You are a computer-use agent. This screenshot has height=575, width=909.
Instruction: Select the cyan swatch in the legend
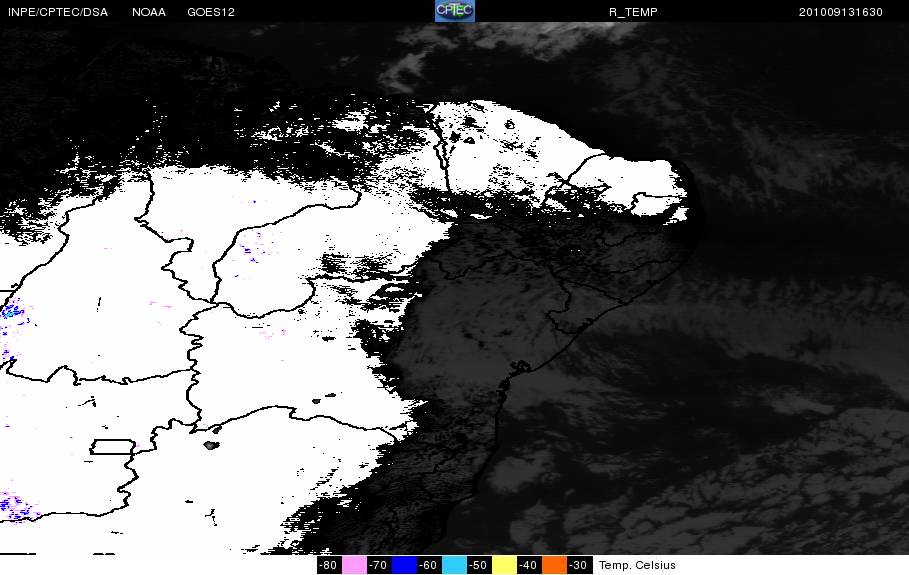tap(454, 565)
